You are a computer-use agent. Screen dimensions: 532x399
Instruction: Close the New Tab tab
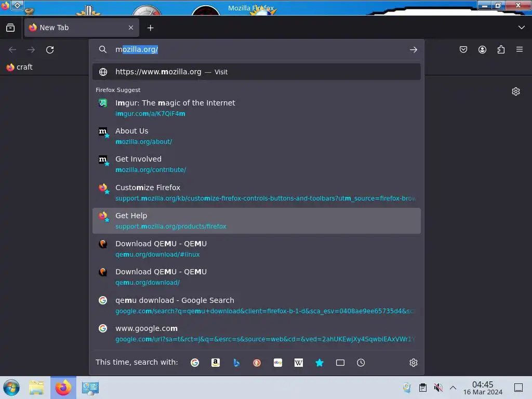(x=131, y=28)
